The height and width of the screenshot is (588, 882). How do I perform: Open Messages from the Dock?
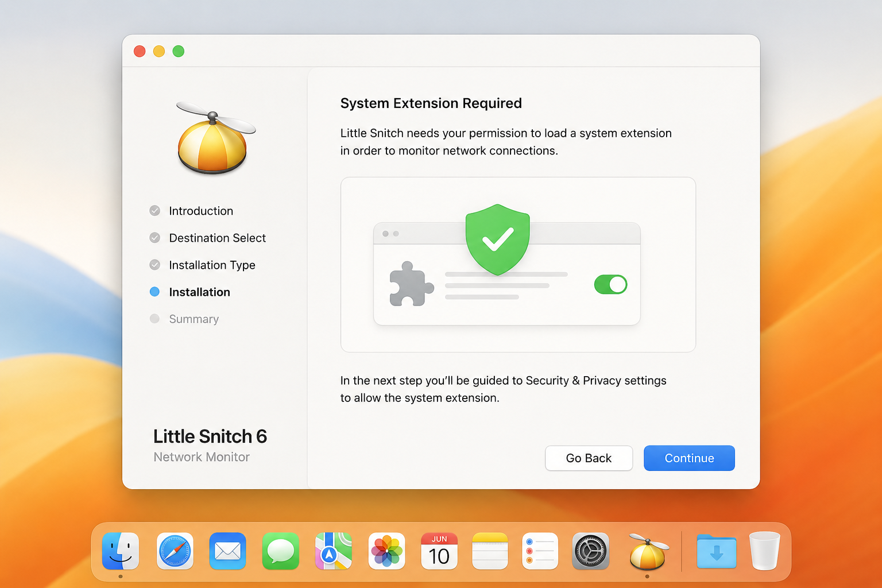pos(281,551)
